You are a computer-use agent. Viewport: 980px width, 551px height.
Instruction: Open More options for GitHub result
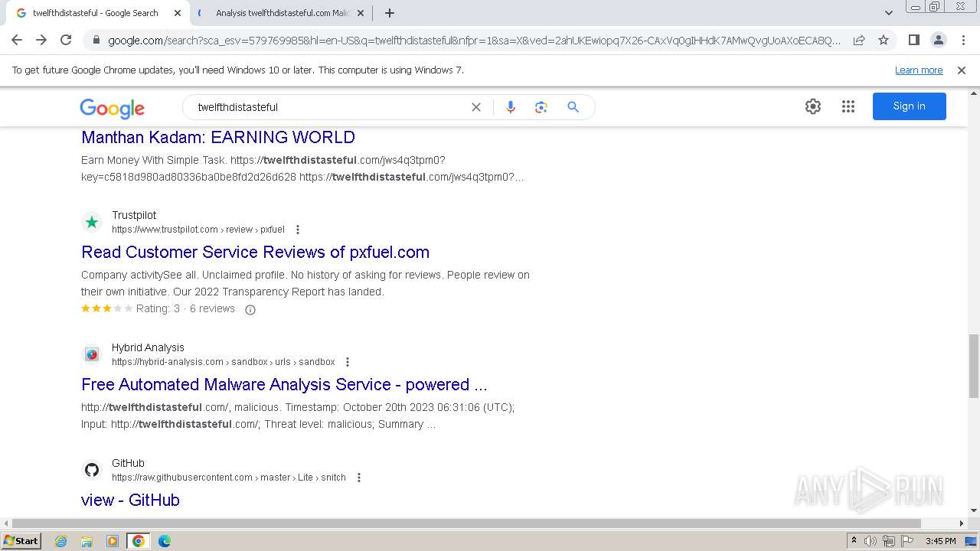(x=358, y=478)
